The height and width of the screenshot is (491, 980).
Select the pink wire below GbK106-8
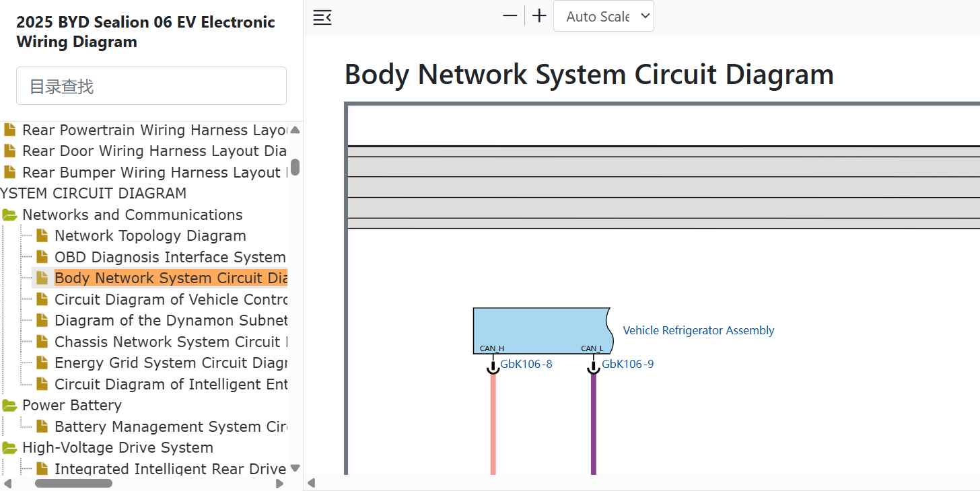tap(493, 424)
